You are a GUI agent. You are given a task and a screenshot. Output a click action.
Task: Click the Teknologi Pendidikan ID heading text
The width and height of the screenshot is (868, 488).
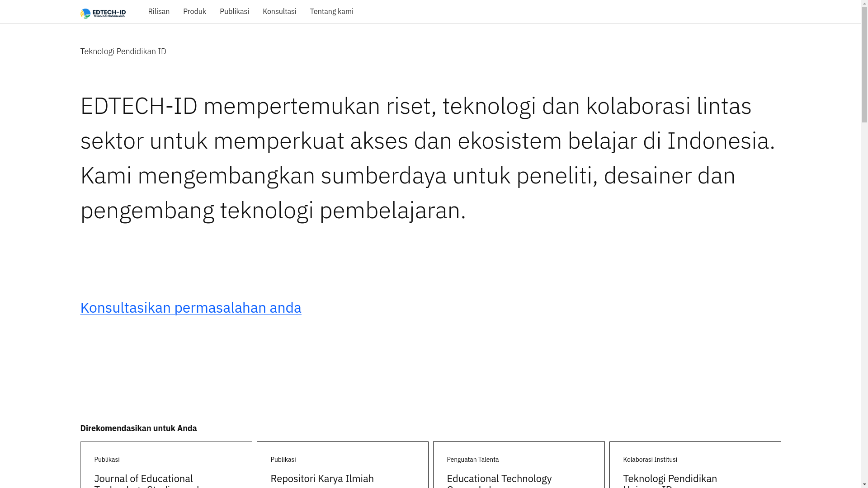[x=123, y=52]
